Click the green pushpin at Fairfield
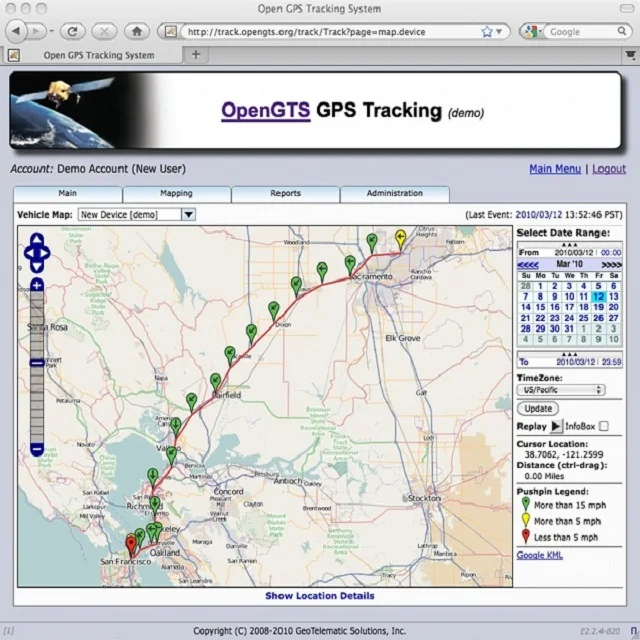This screenshot has height=640, width=640. [x=215, y=382]
